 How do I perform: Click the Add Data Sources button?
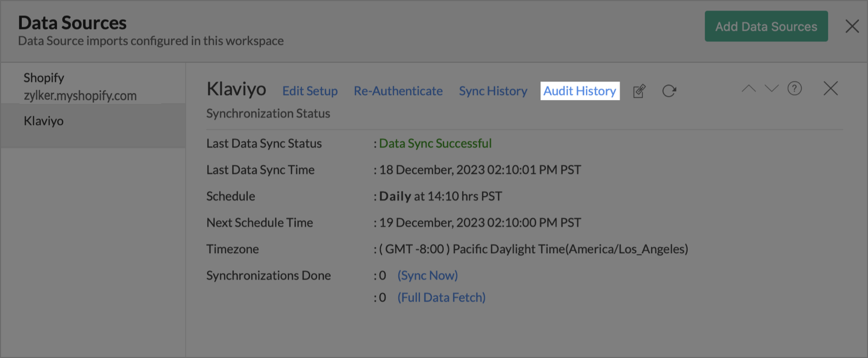pyautogui.click(x=766, y=26)
